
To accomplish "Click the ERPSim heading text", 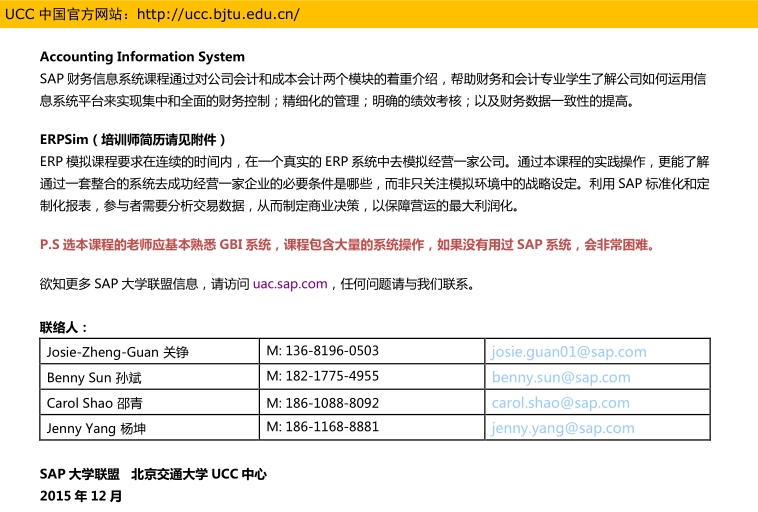I will 132,140.
